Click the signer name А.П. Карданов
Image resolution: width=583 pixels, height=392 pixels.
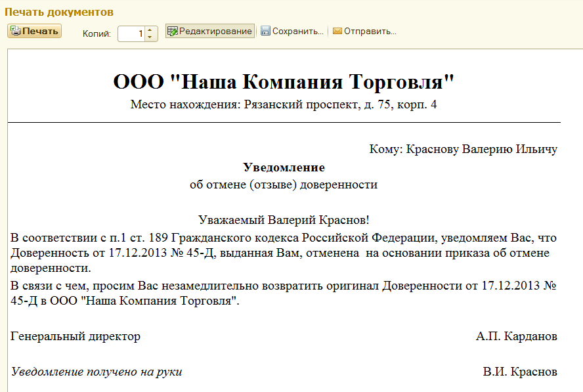pos(517,336)
